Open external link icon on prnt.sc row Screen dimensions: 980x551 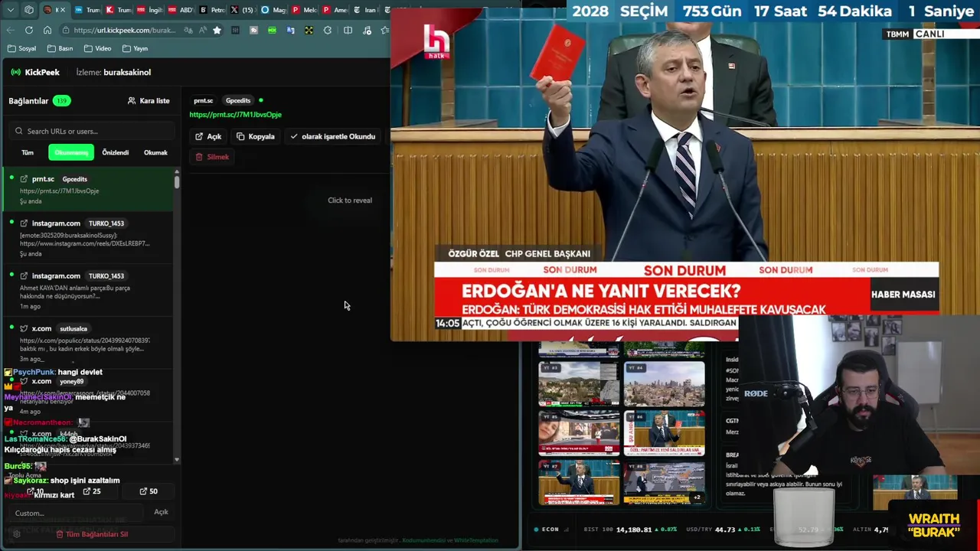(x=24, y=179)
